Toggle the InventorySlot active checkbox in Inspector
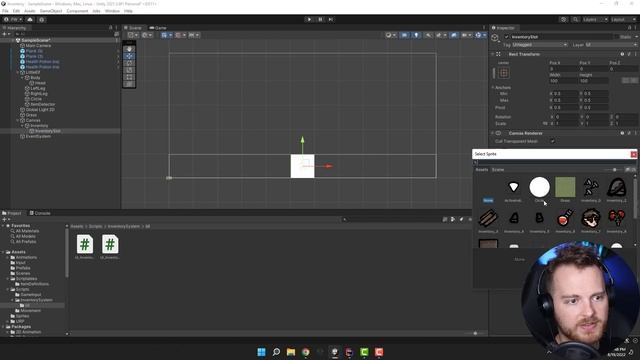Screen dimensions: 640x360 pos(507,37)
